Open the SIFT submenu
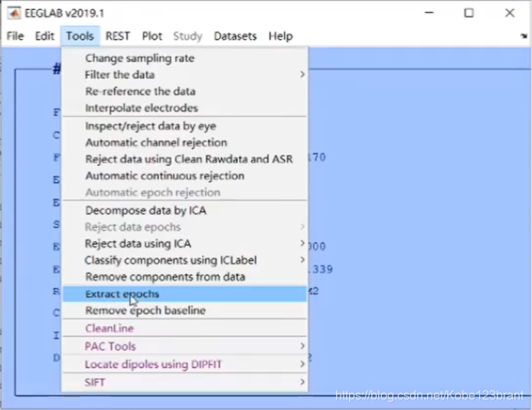The height and width of the screenshot is (410, 532). [185, 382]
